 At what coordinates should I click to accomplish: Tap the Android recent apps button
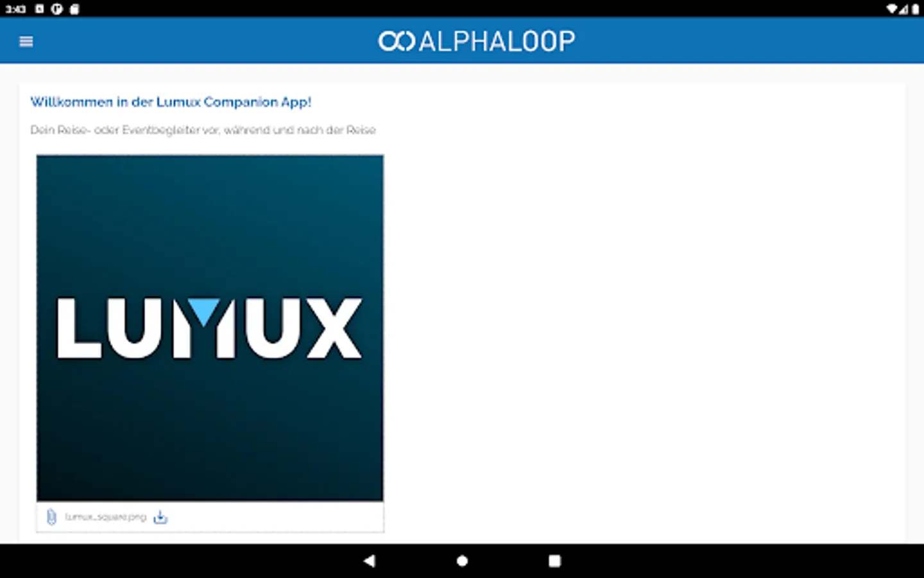555,561
